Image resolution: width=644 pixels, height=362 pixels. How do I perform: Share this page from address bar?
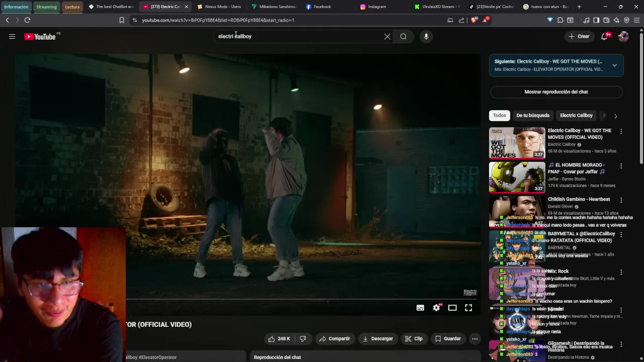click(461, 20)
